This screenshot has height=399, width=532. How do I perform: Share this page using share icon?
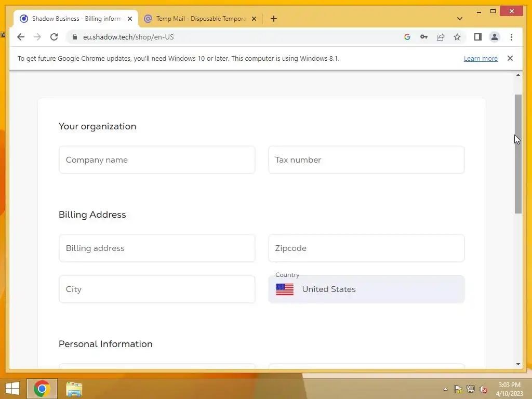pyautogui.click(x=441, y=37)
